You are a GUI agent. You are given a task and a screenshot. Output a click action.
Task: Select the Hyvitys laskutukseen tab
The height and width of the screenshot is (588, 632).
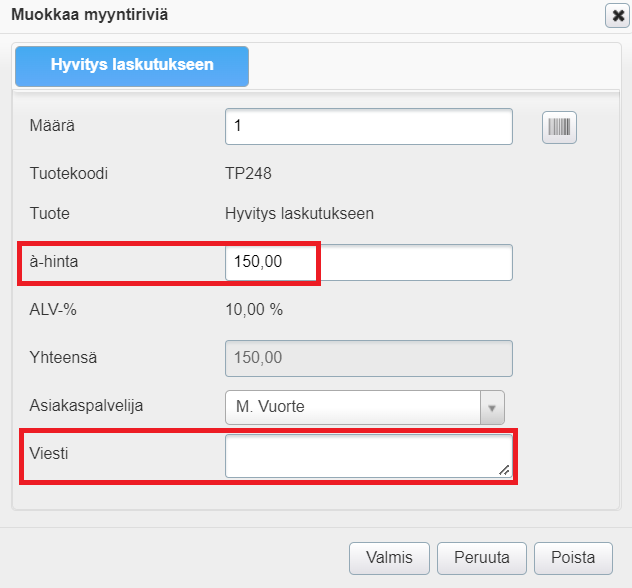132,65
